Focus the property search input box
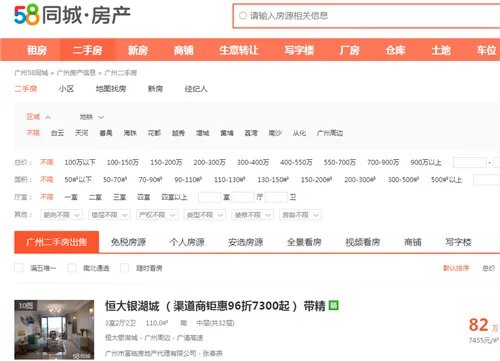This screenshot has width=500, height=361. click(367, 16)
